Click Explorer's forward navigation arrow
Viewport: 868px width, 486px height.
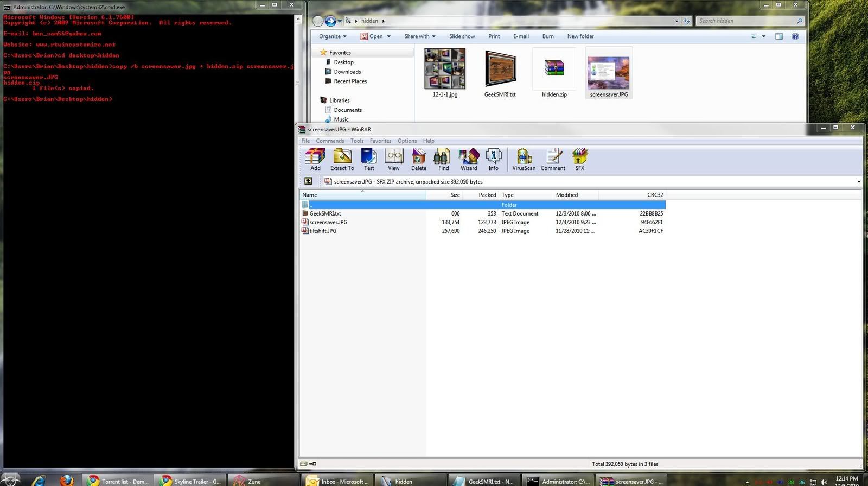330,21
